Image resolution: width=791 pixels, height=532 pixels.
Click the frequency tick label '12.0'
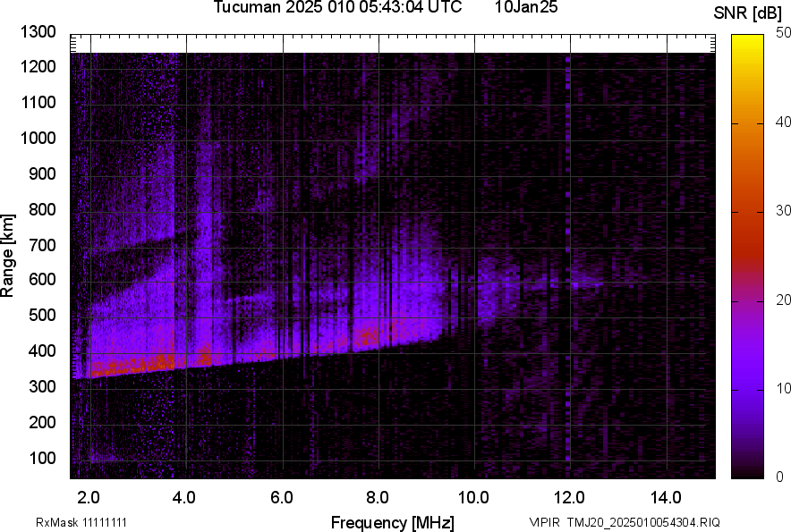pyautogui.click(x=570, y=498)
